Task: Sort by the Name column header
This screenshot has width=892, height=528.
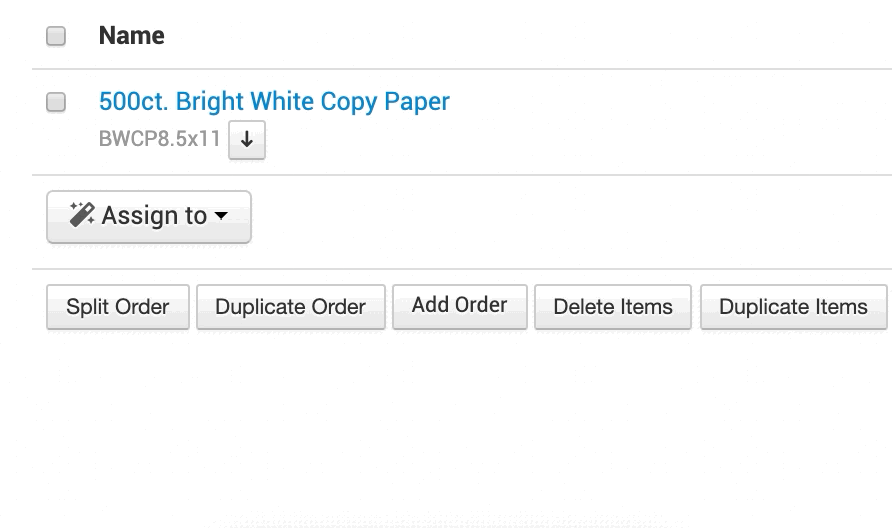Action: 131,36
